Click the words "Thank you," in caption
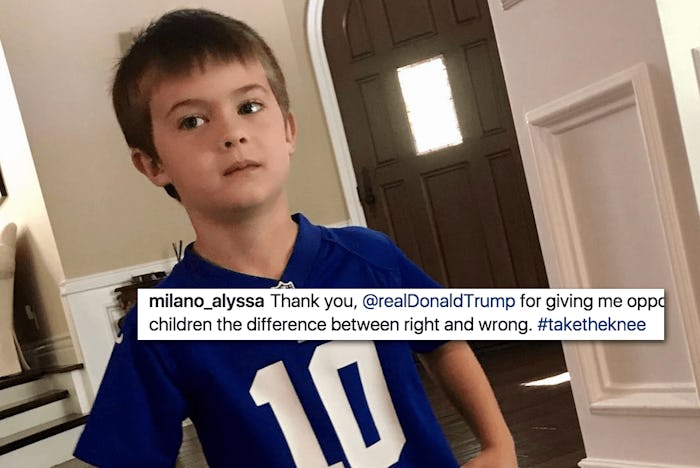Image resolution: width=700 pixels, height=468 pixels. pyautogui.click(x=314, y=302)
